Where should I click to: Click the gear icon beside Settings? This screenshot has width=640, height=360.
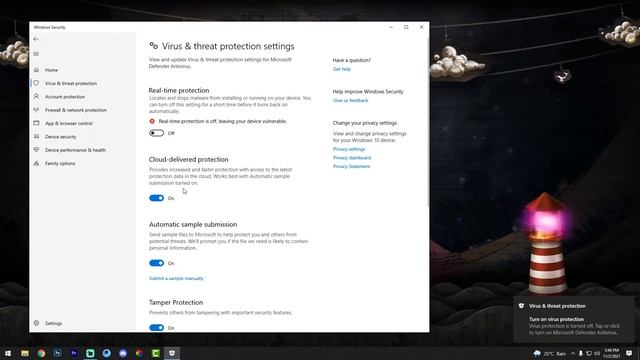(36, 323)
